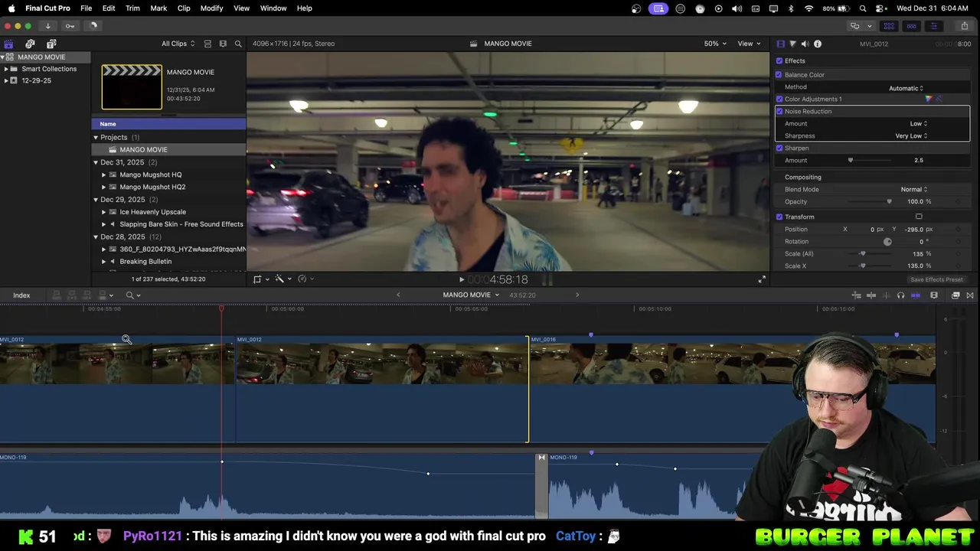Open the Info Inspector tab
This screenshot has height=551, width=980.
pyautogui.click(x=818, y=44)
